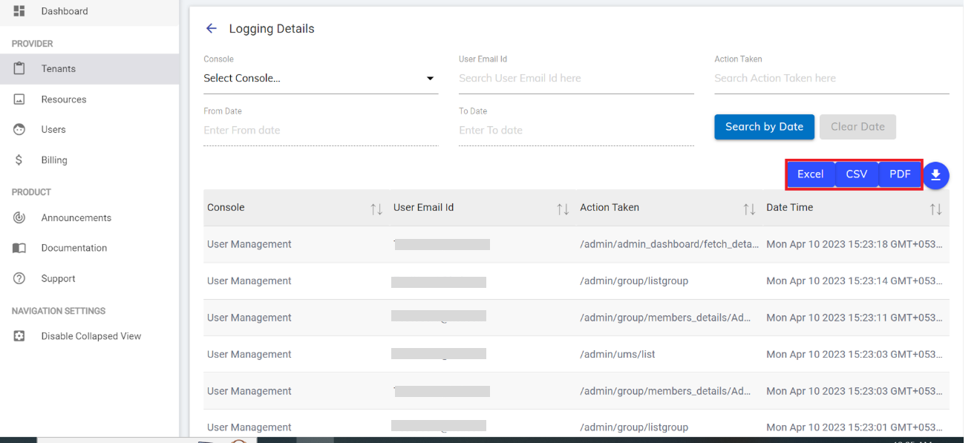Download the logging details as PDF
The width and height of the screenshot is (980, 443).
click(x=900, y=174)
